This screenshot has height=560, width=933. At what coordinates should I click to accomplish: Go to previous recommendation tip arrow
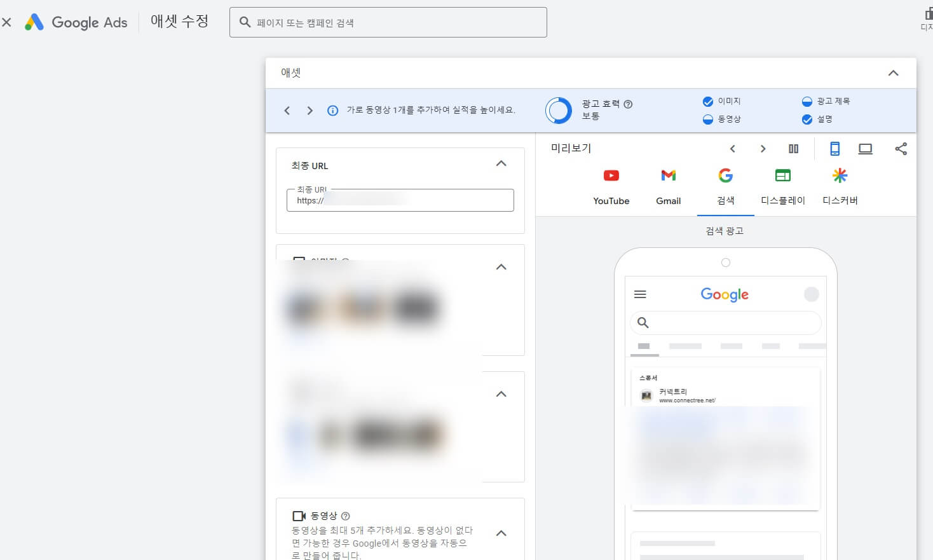(x=287, y=111)
